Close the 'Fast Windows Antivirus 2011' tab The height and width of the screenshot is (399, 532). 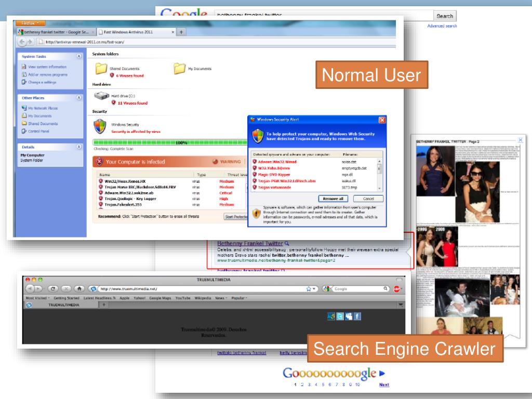pos(172,32)
